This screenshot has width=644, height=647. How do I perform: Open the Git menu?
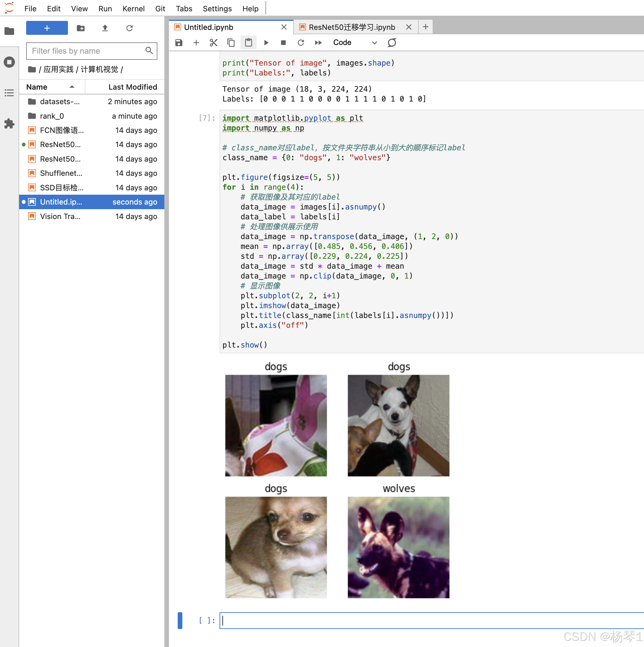(x=160, y=8)
